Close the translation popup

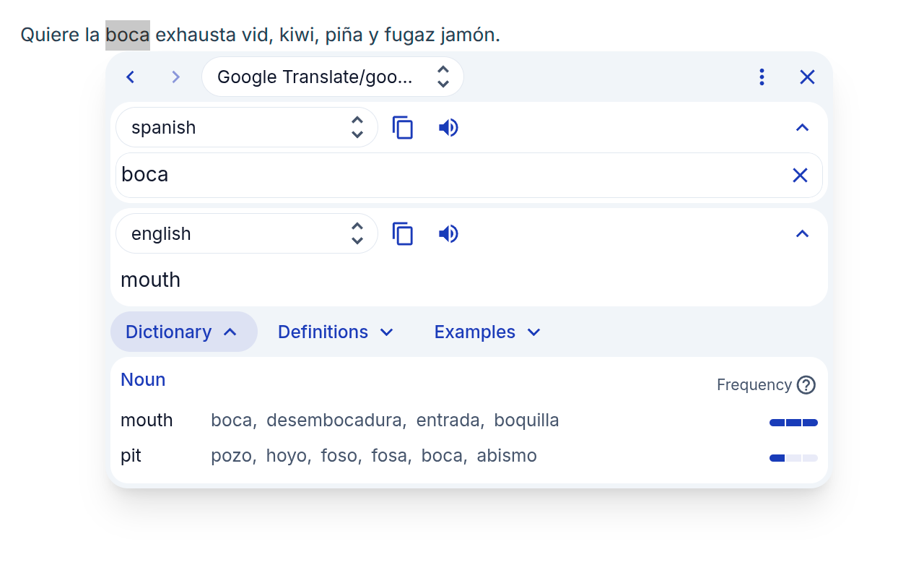[x=807, y=77]
